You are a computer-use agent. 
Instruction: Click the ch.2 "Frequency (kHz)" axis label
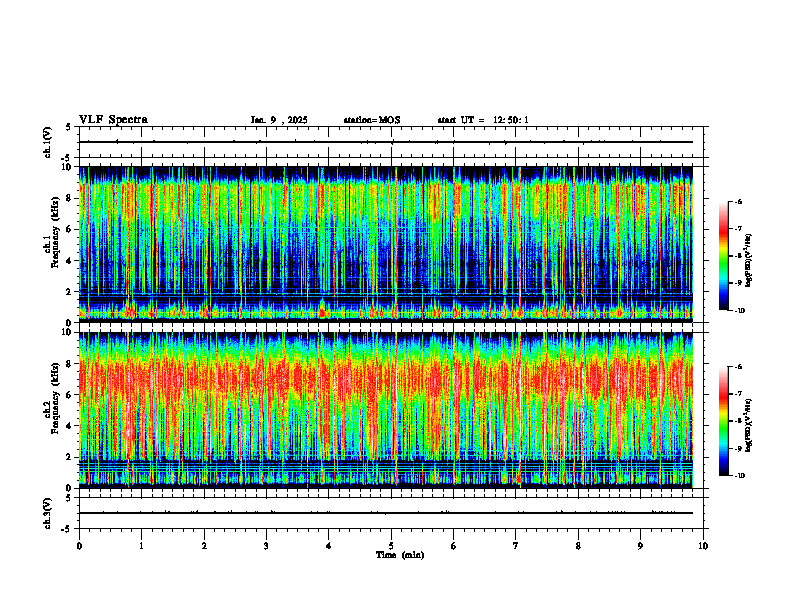tap(56, 398)
